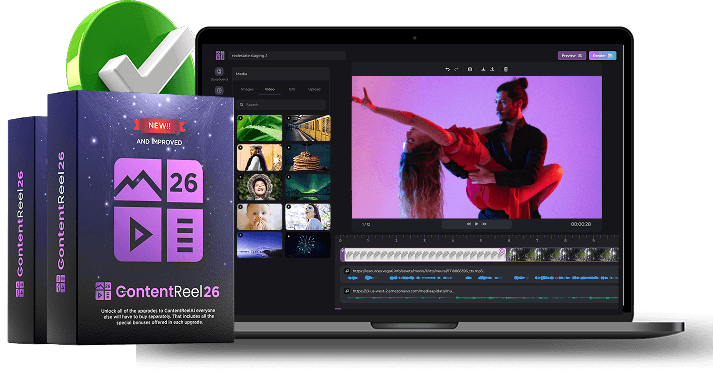Select the woman in white coat thumbnail
The height and width of the screenshot is (382, 713).
point(260,157)
